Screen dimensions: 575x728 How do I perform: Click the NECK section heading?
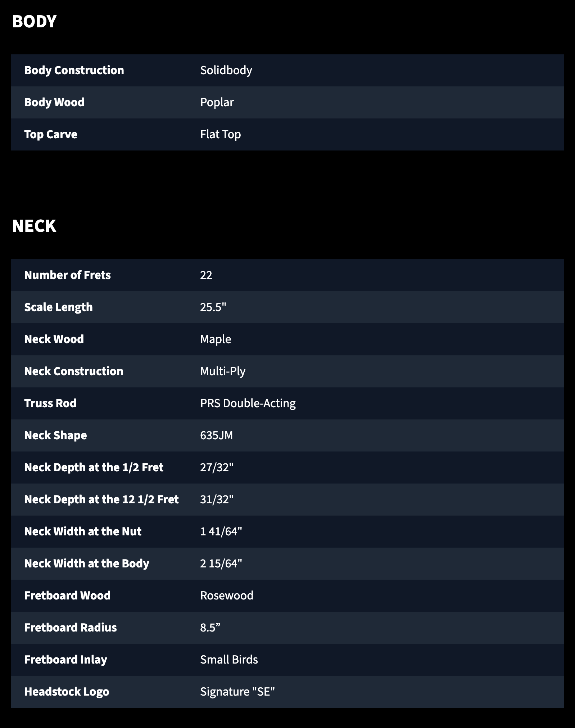point(34,226)
